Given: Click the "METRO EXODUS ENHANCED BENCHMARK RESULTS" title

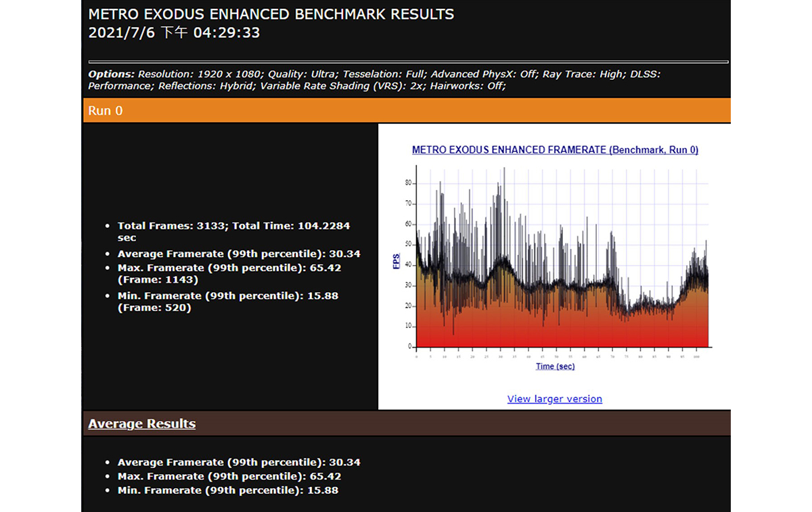Looking at the screenshot, I should (271, 14).
